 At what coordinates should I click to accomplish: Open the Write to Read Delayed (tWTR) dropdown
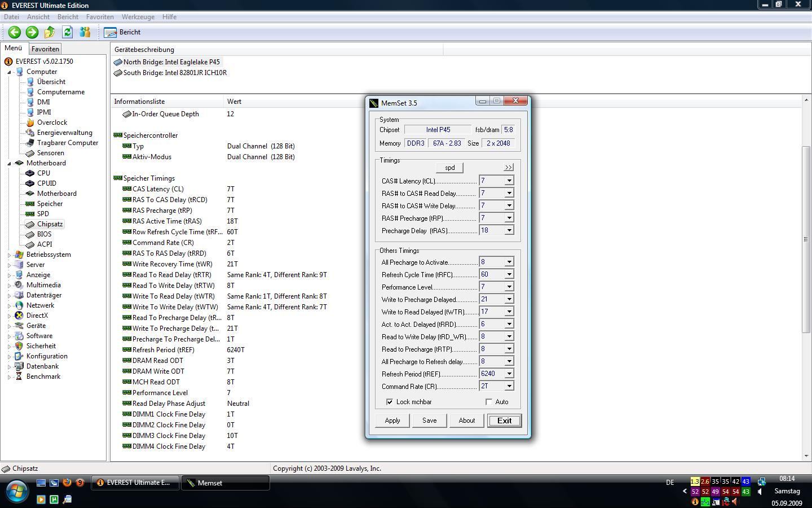(x=509, y=312)
